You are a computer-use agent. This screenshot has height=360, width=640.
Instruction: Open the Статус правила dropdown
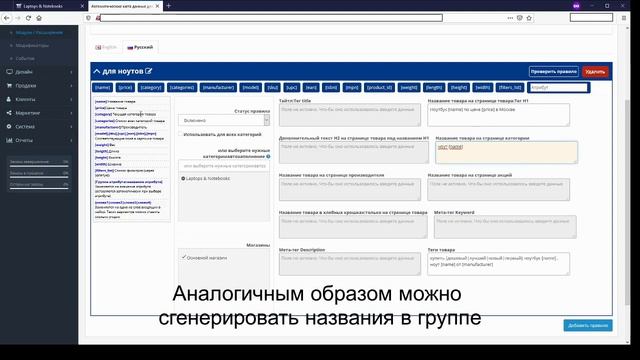[x=224, y=120]
